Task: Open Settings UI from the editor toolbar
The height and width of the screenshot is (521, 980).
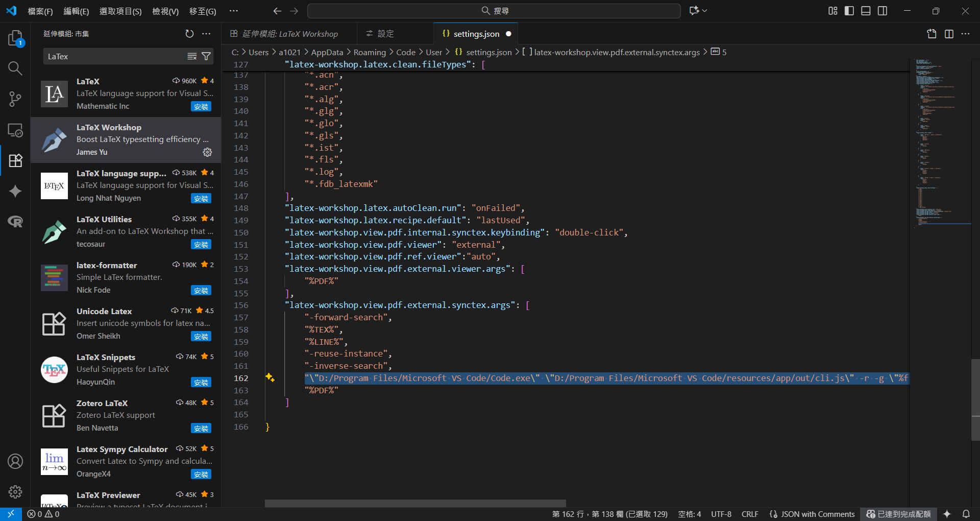Action: coord(932,34)
